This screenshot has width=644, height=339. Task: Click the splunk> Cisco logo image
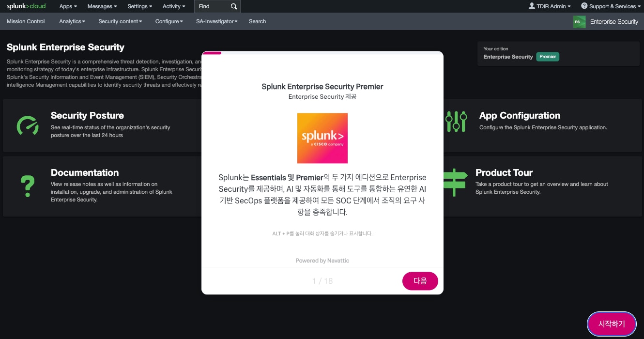point(322,138)
